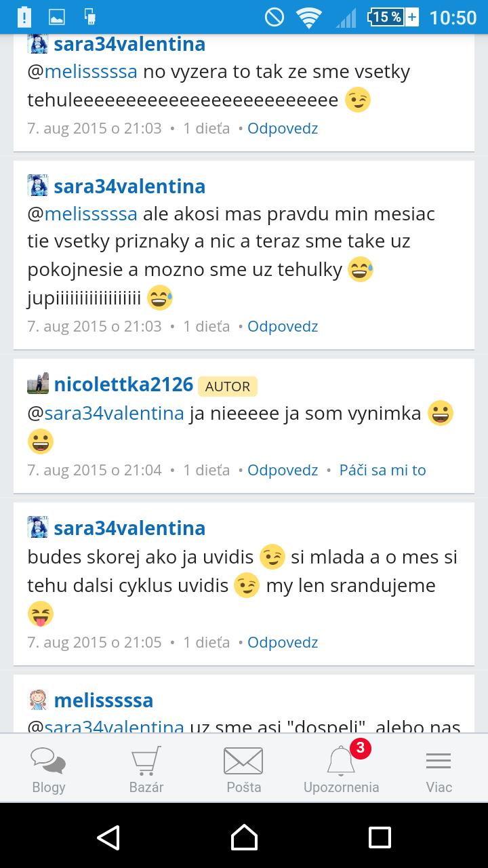Tap the Android home navigation button
The height and width of the screenshot is (868, 488).
(244, 837)
